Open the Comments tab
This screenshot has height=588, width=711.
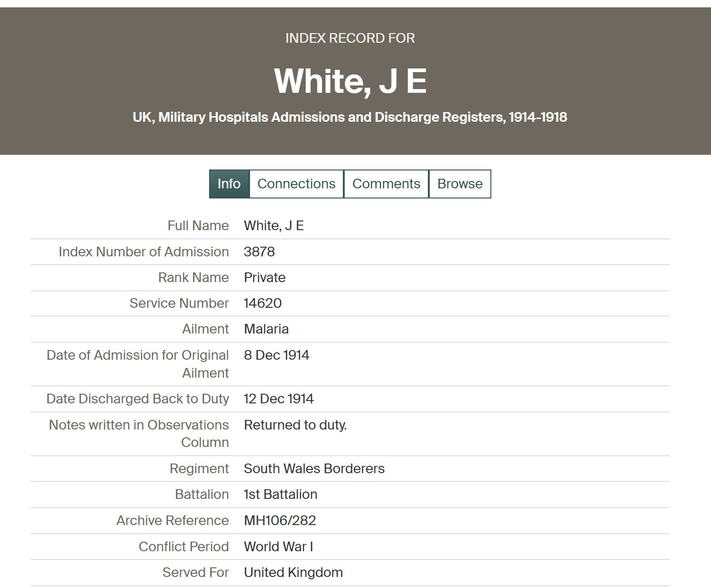[x=386, y=184]
